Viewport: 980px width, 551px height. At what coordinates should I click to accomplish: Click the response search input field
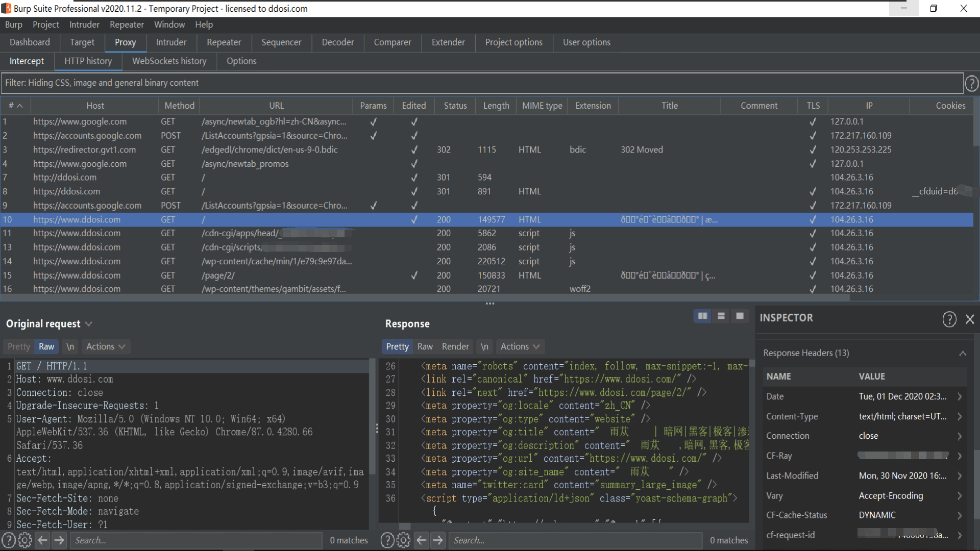point(576,540)
